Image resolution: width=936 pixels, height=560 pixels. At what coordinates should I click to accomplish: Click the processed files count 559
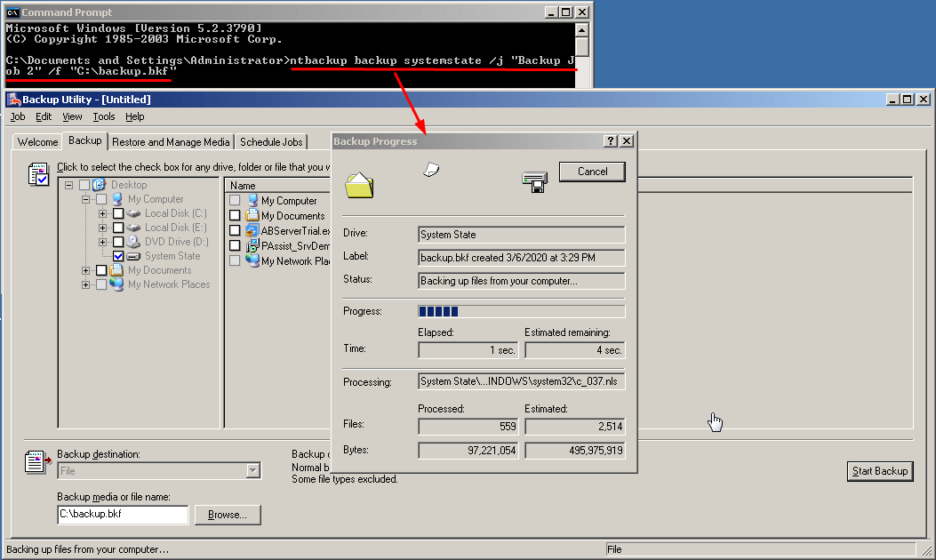click(x=468, y=427)
